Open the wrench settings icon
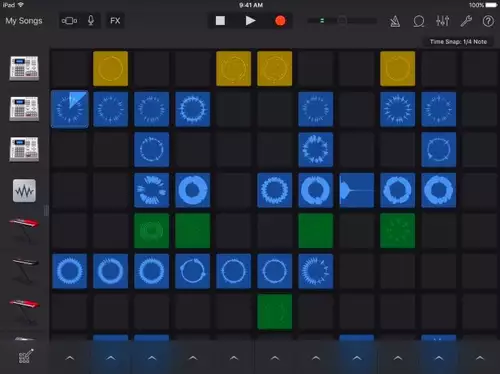500x374 pixels. tap(466, 21)
